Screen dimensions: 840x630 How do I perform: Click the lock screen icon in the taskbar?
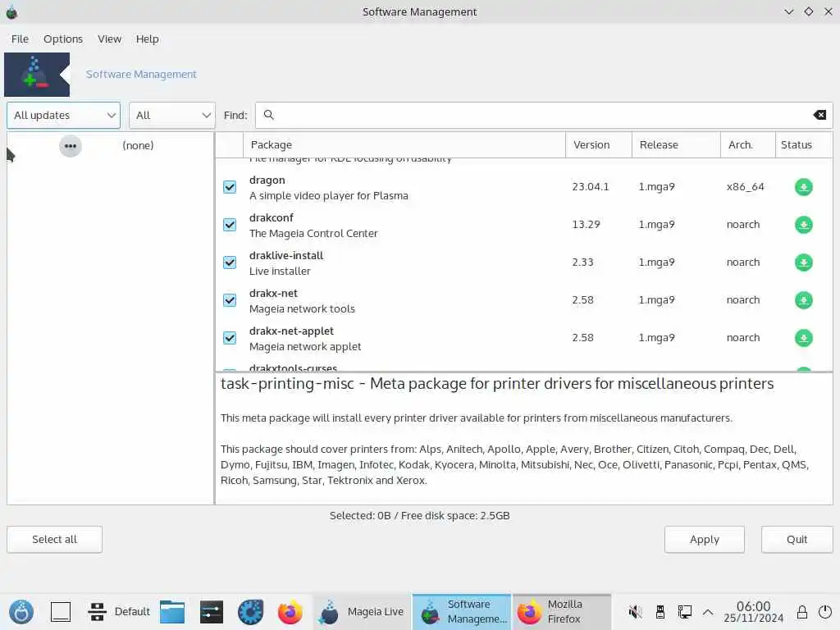click(x=802, y=611)
